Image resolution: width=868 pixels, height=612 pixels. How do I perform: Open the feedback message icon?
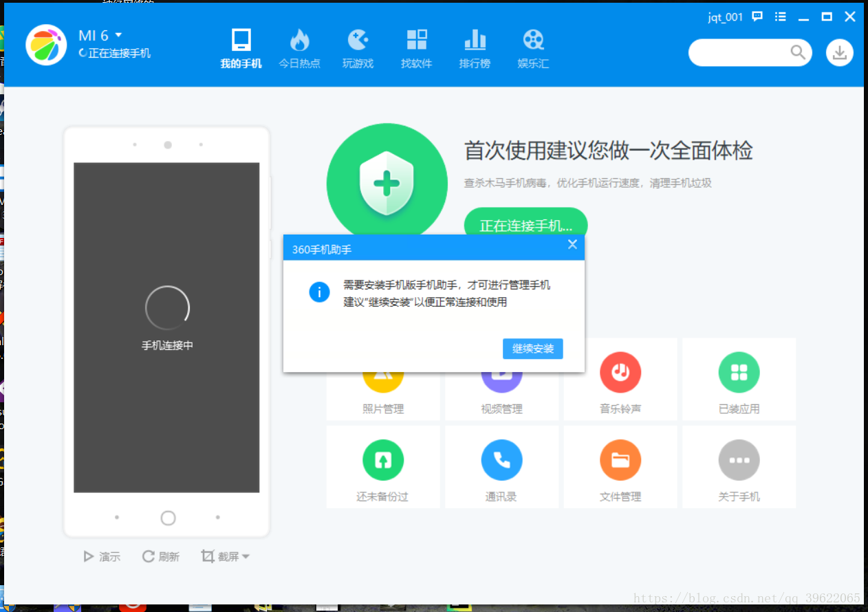(x=757, y=17)
